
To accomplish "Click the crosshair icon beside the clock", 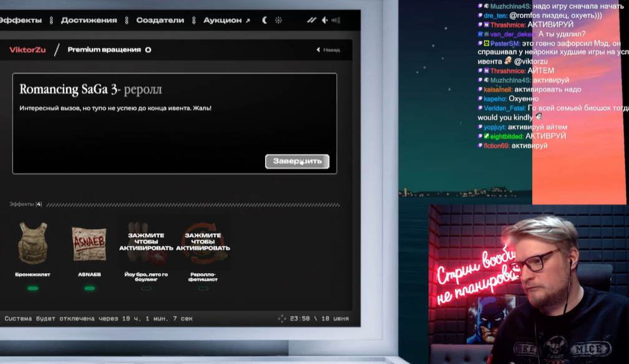I will coord(282,318).
